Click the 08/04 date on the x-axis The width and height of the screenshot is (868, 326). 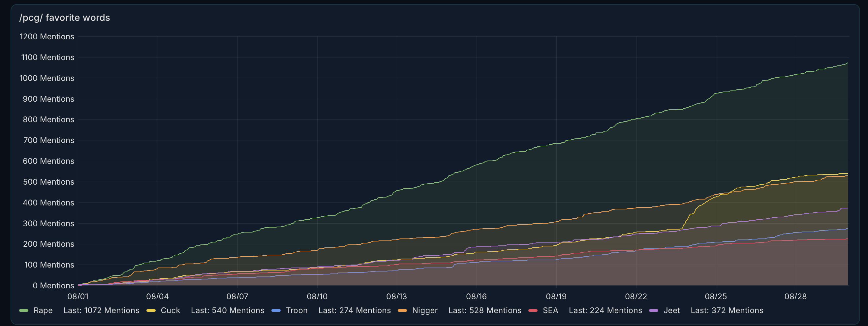[157, 296]
